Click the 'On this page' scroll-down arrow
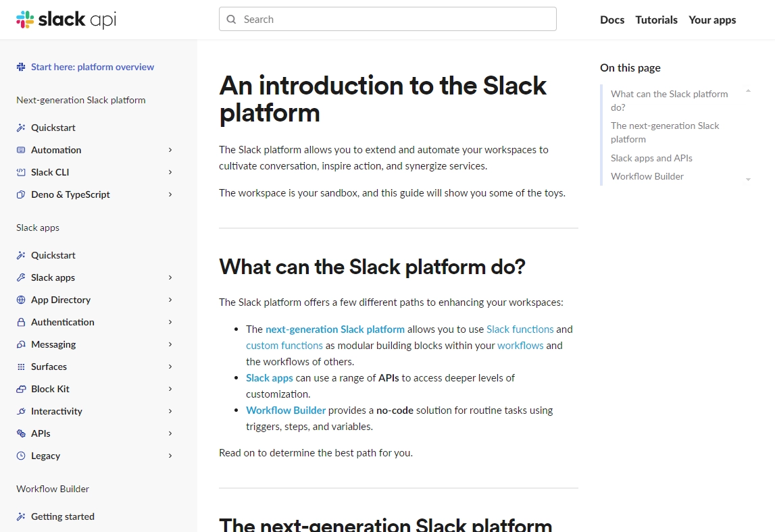Screen dimensions: 775x532 click(748, 180)
